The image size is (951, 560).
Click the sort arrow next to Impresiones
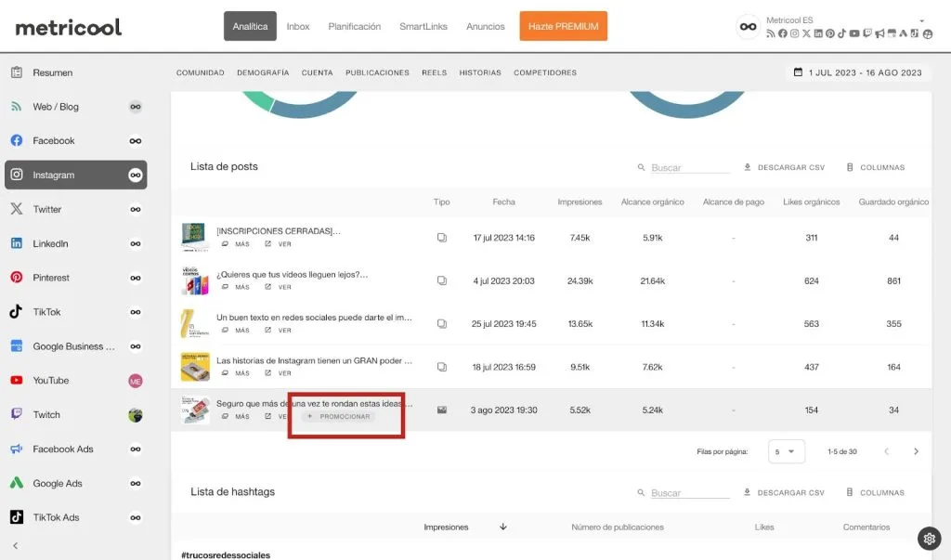[502, 527]
